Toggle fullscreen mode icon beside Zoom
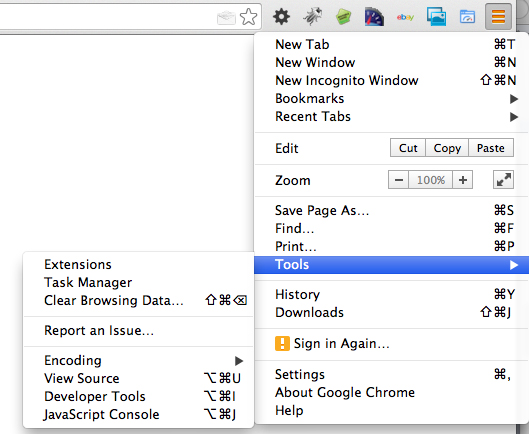 point(503,180)
